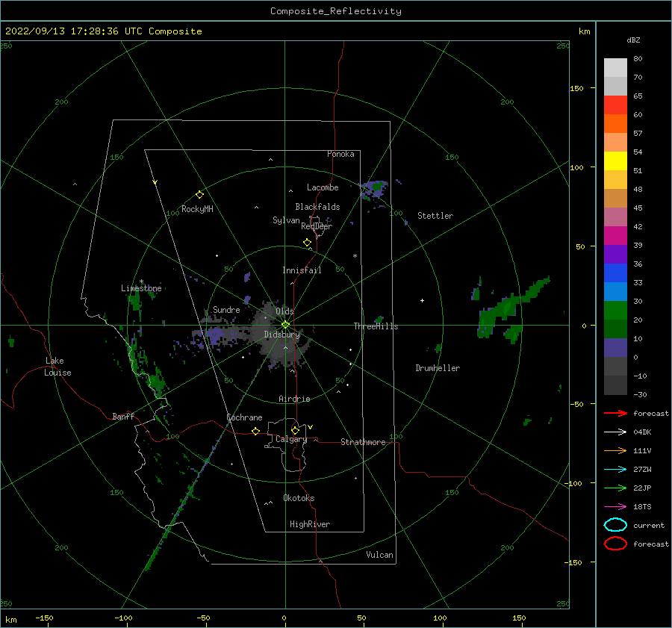Screen dimensions: 672x628
Task: Click the red forecast arrow legend icon
Action: pos(615,413)
